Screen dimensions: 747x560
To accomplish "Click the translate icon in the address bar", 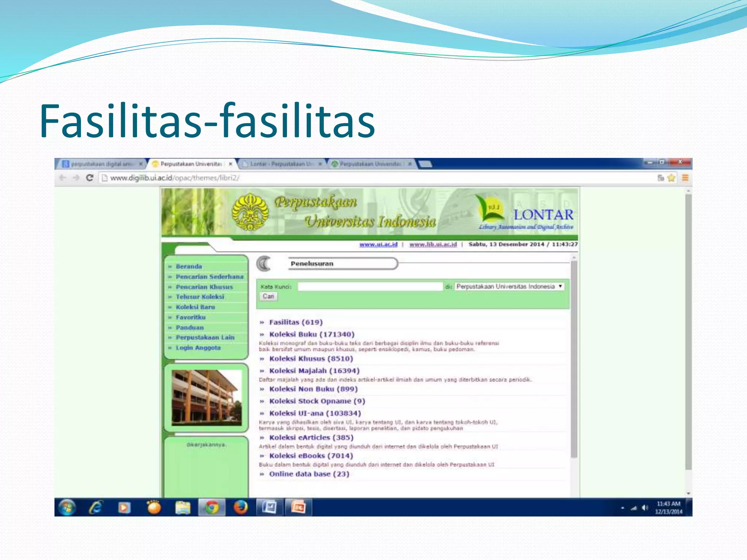I will pyautogui.click(x=661, y=178).
